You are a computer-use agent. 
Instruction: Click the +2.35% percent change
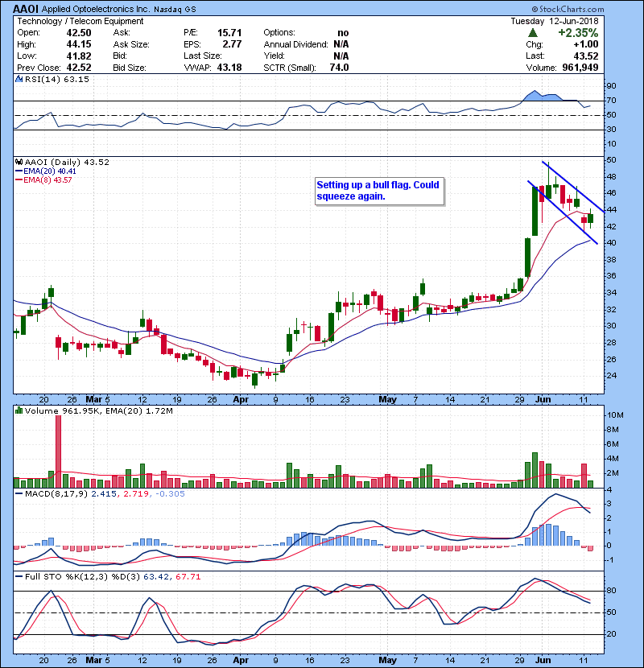(x=578, y=33)
